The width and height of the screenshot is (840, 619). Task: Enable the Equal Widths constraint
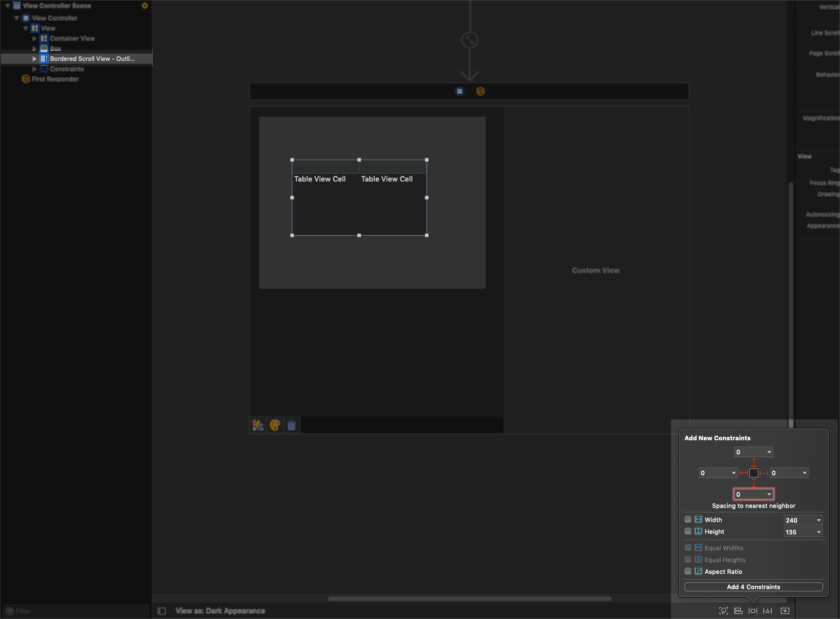click(x=688, y=547)
